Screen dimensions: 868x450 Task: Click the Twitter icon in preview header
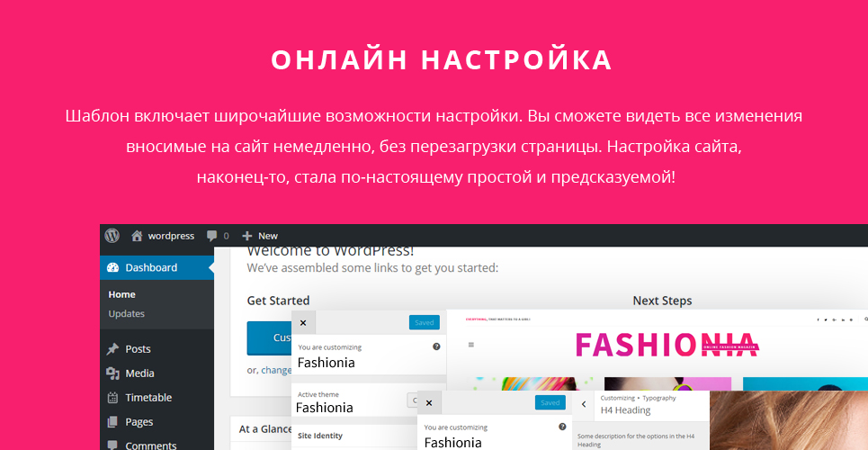click(826, 319)
